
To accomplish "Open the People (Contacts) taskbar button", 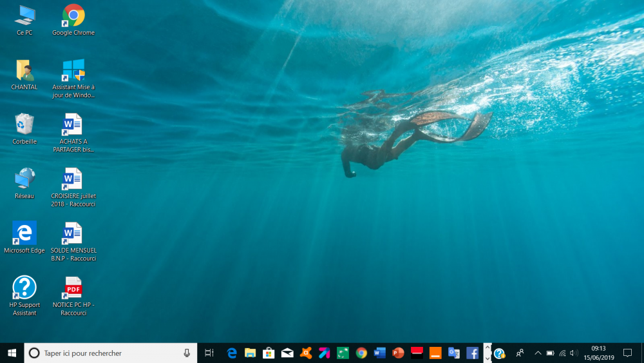I will tap(520, 353).
